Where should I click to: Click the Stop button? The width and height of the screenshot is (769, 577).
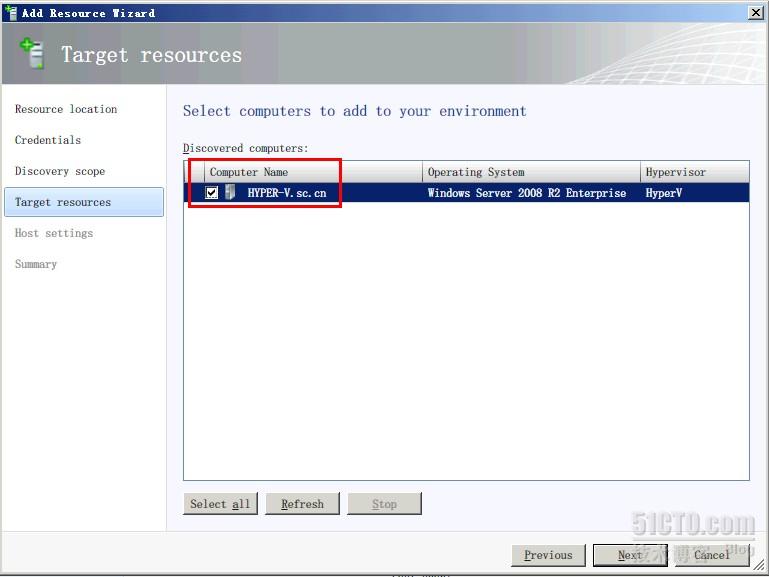[384, 504]
